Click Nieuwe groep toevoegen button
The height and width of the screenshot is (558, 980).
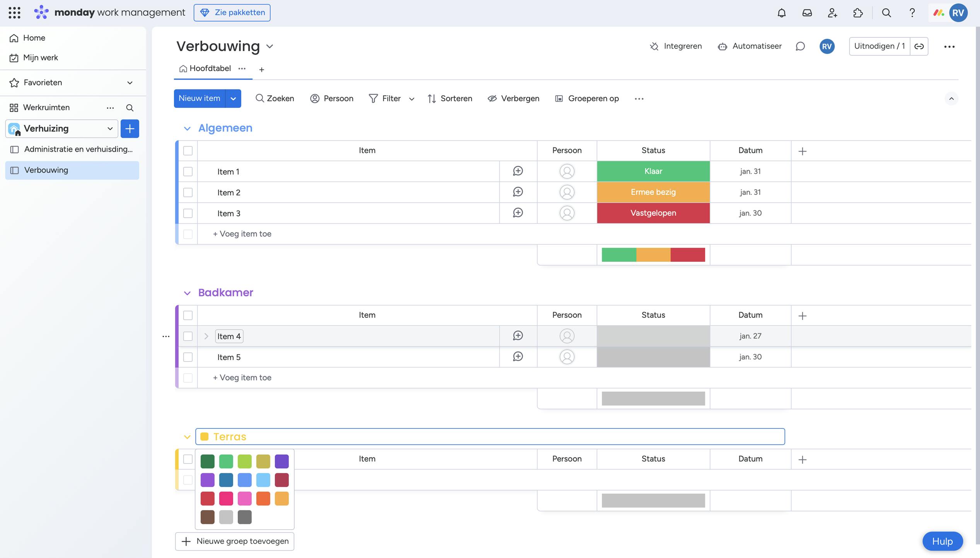[x=234, y=541]
